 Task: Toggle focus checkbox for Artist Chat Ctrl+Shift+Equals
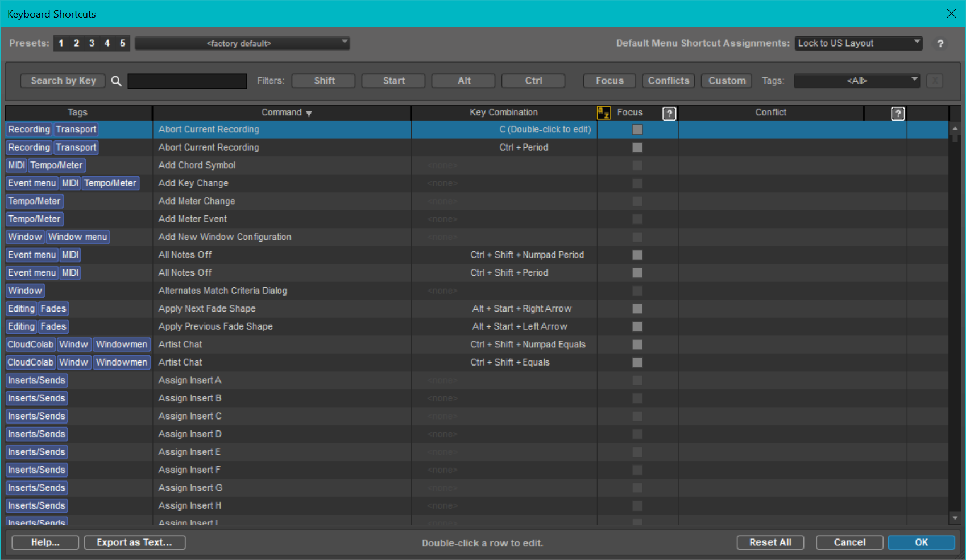click(x=637, y=363)
